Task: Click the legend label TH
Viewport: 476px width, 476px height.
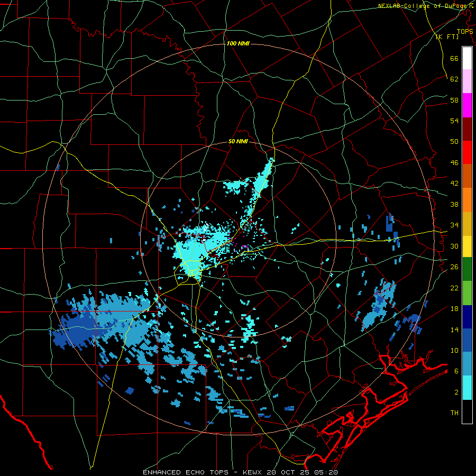Action: [x=454, y=413]
